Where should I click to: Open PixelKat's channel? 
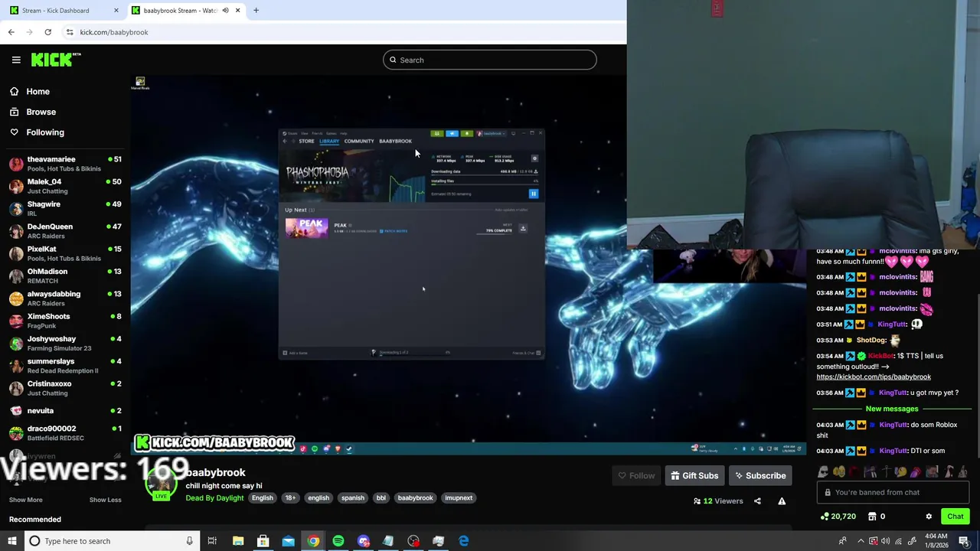point(65,253)
